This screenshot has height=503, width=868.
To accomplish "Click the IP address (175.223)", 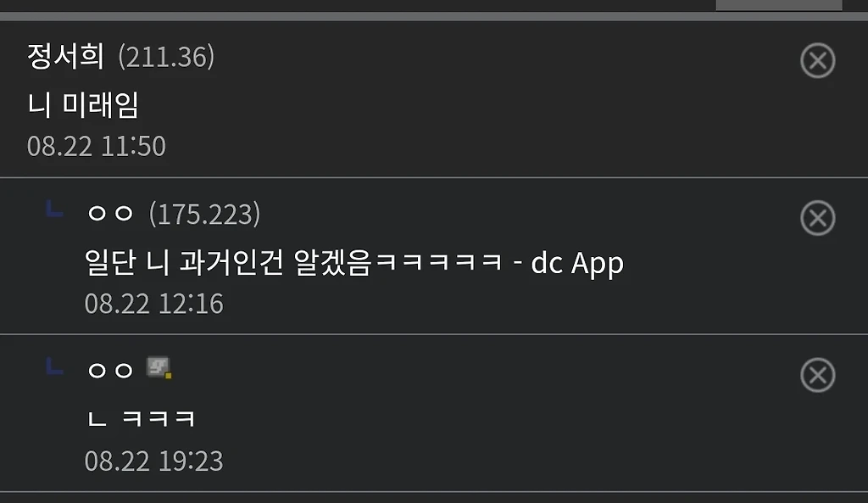I will 204,214.
